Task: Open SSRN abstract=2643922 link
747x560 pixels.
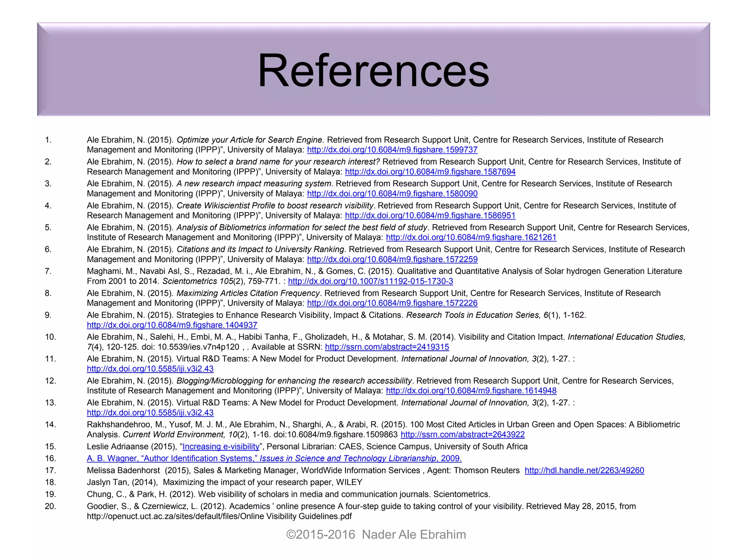Action: coord(462,434)
